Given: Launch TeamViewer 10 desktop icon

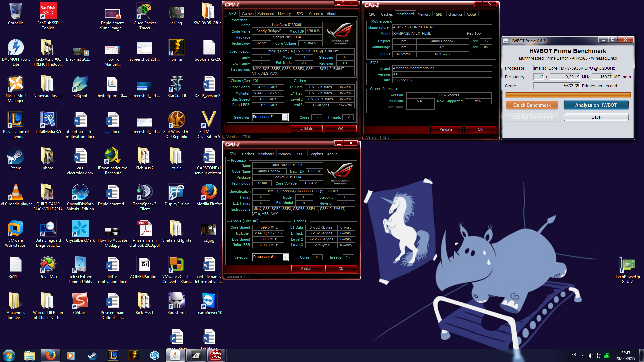Looking at the screenshot, I should (x=209, y=304).
